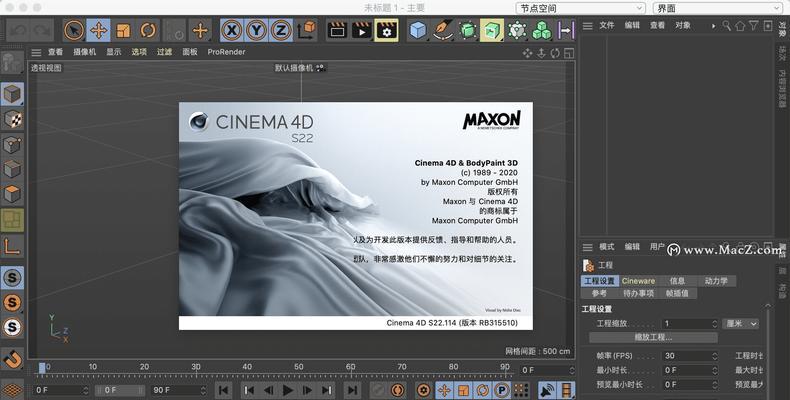
Task: Open the 面板 viewport menu
Action: [x=190, y=52]
